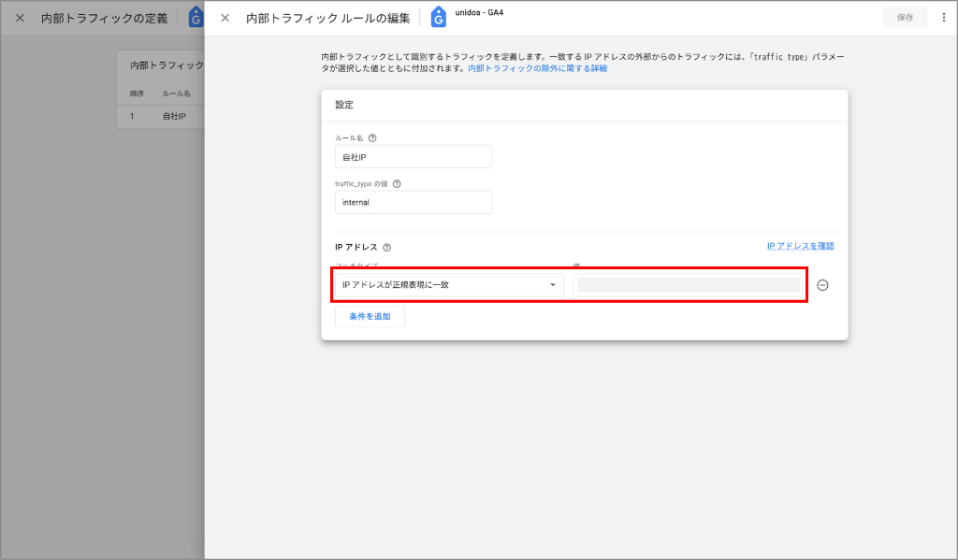Click the traffic_type field showing internal

(x=414, y=202)
